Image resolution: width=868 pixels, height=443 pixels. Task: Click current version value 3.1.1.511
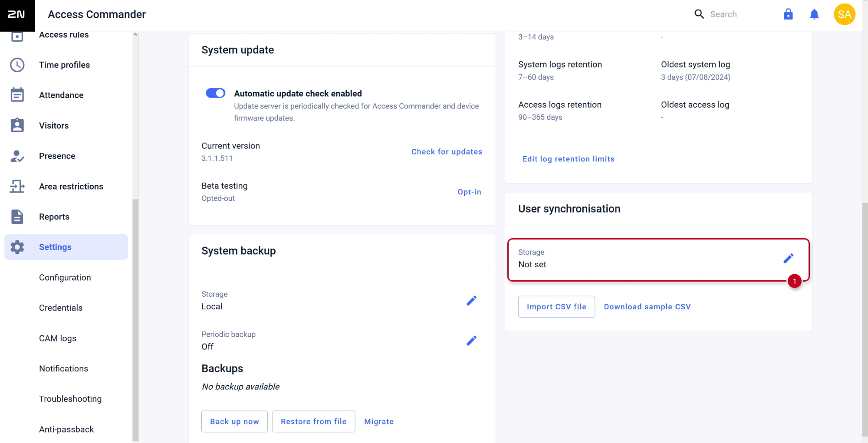click(217, 158)
